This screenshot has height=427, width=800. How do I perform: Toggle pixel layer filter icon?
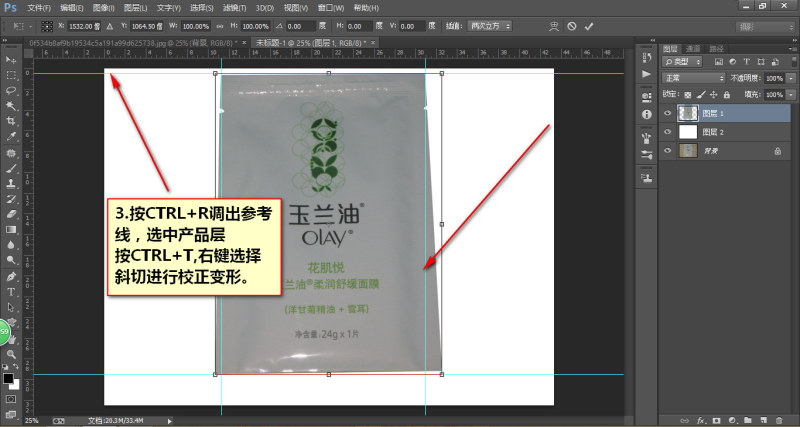tap(719, 62)
